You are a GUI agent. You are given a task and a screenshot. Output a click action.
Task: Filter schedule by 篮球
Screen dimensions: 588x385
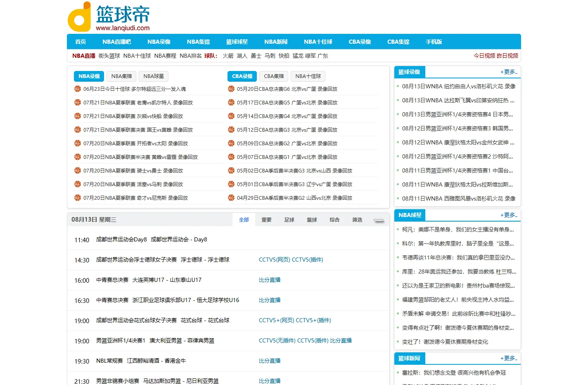(312, 220)
